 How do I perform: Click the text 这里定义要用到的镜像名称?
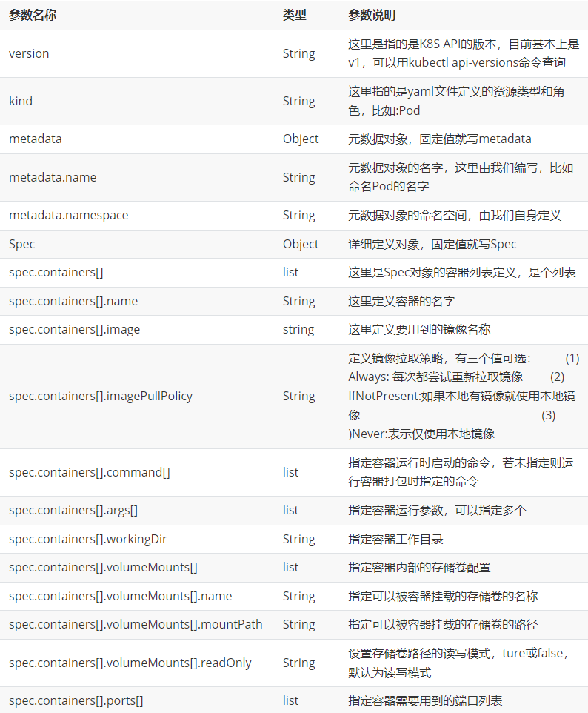tap(419, 329)
